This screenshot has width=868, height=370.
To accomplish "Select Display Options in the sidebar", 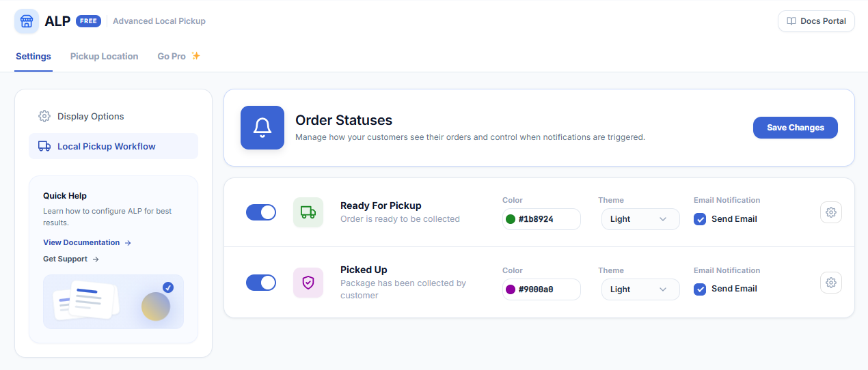I will point(113,116).
